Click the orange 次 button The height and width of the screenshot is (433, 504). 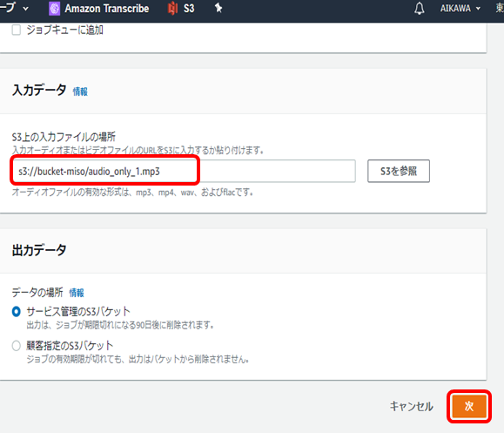[469, 406]
